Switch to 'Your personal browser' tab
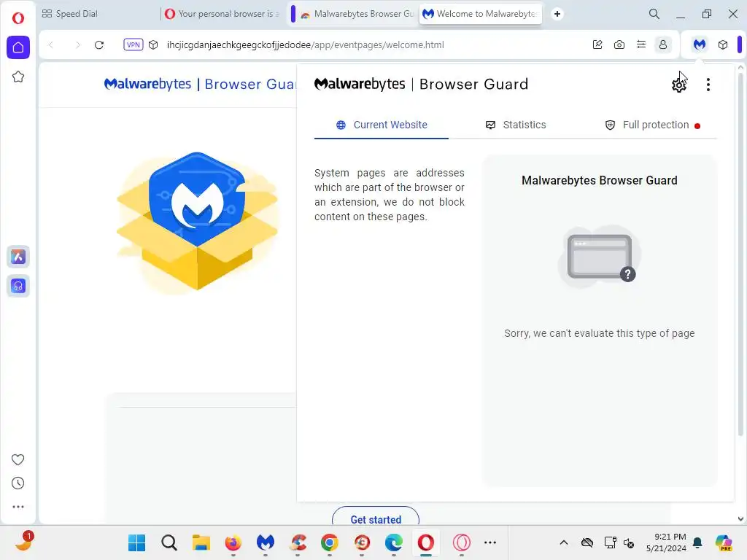Viewport: 747px width, 560px height. 223,14
